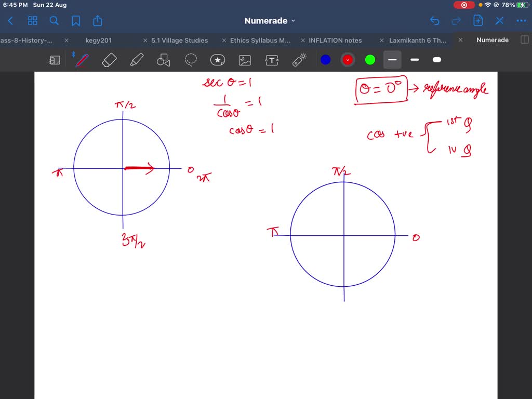This screenshot has width=532, height=399.
Task: Bookmark the current page
Action: 76,21
